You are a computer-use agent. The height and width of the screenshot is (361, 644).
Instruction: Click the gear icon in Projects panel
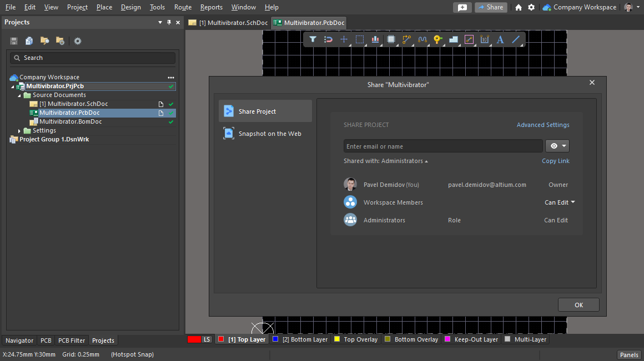point(78,41)
